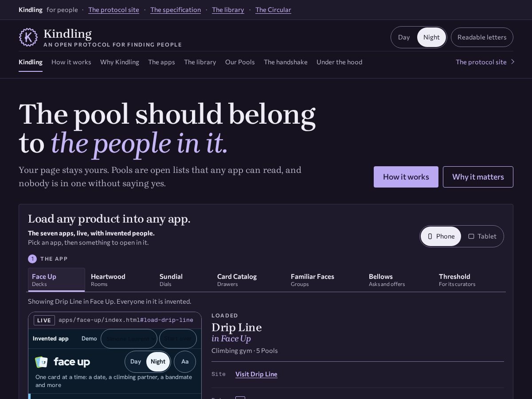The image size is (532, 399).
Task: Click the face up cards logo icon
Action: pyautogui.click(x=41, y=362)
